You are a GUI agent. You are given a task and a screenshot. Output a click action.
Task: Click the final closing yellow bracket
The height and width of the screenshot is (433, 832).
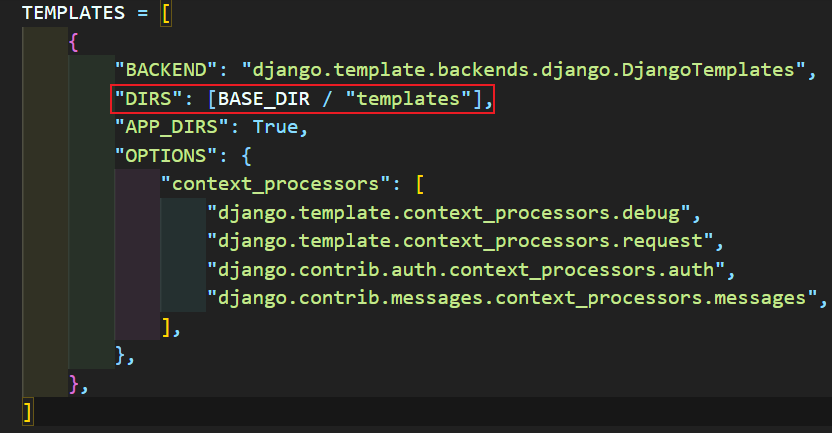[x=28, y=412]
